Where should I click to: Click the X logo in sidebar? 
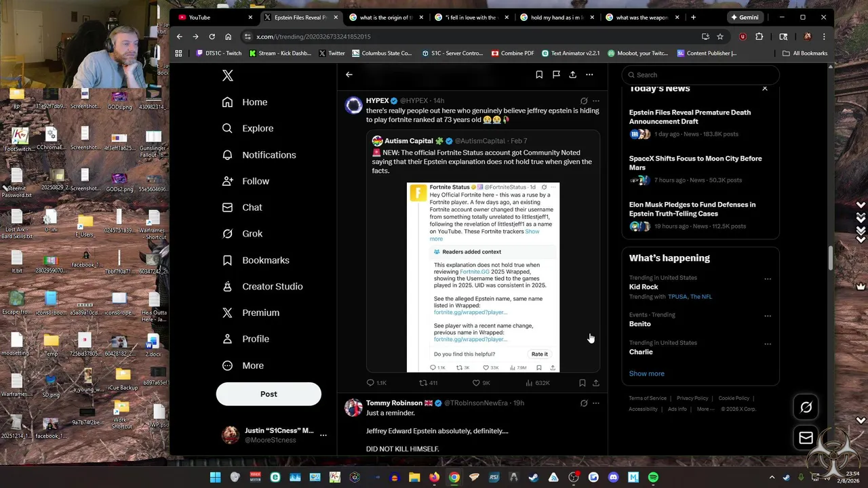tap(228, 76)
